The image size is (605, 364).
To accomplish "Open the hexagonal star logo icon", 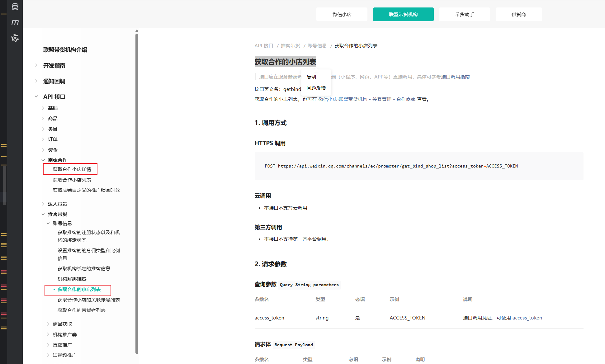I will click(15, 38).
